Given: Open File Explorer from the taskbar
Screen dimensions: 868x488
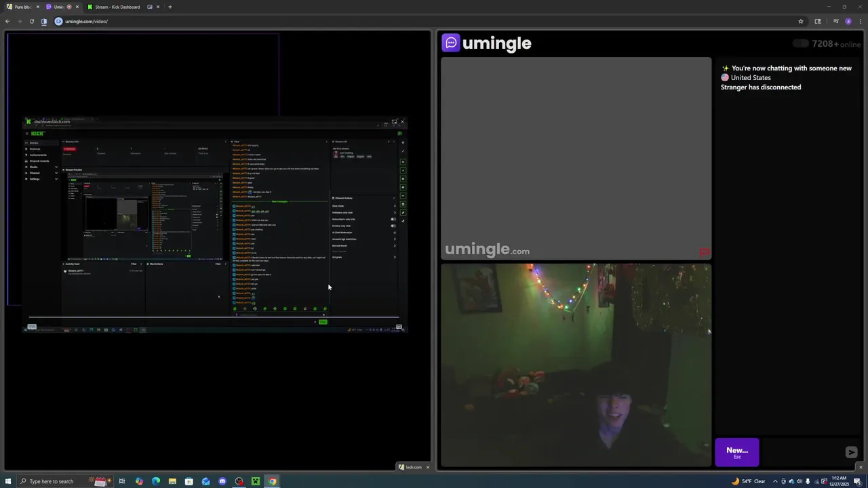Looking at the screenshot, I should click(x=172, y=481).
